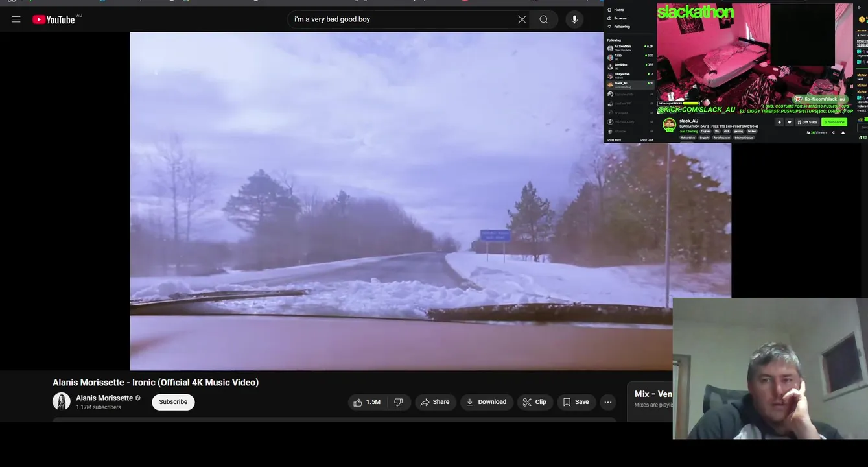Click Gift Subs on Kick
This screenshot has height=467, width=868.
[x=808, y=122]
